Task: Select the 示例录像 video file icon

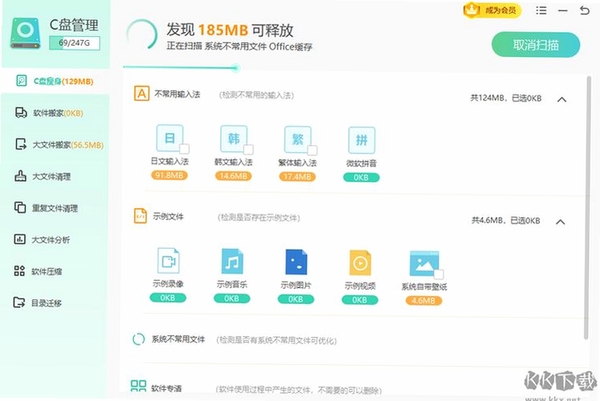Action: (x=168, y=261)
